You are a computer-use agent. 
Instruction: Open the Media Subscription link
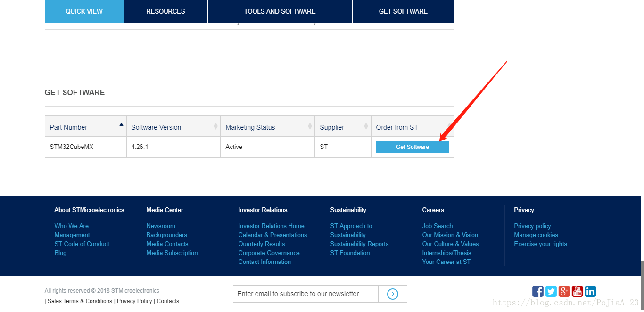tap(172, 253)
